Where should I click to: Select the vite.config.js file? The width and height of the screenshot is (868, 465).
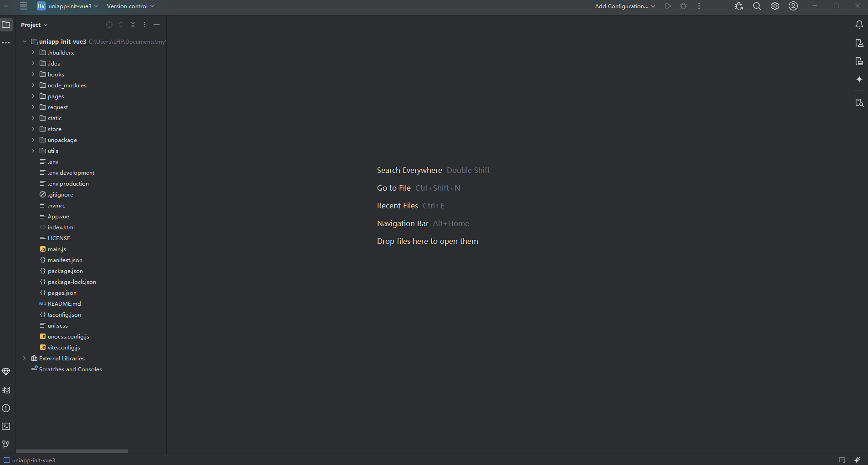[64, 347]
